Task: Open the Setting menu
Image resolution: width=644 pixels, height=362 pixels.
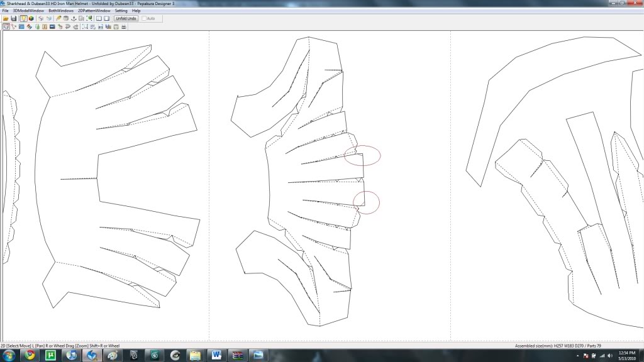Action: pyautogui.click(x=121, y=11)
